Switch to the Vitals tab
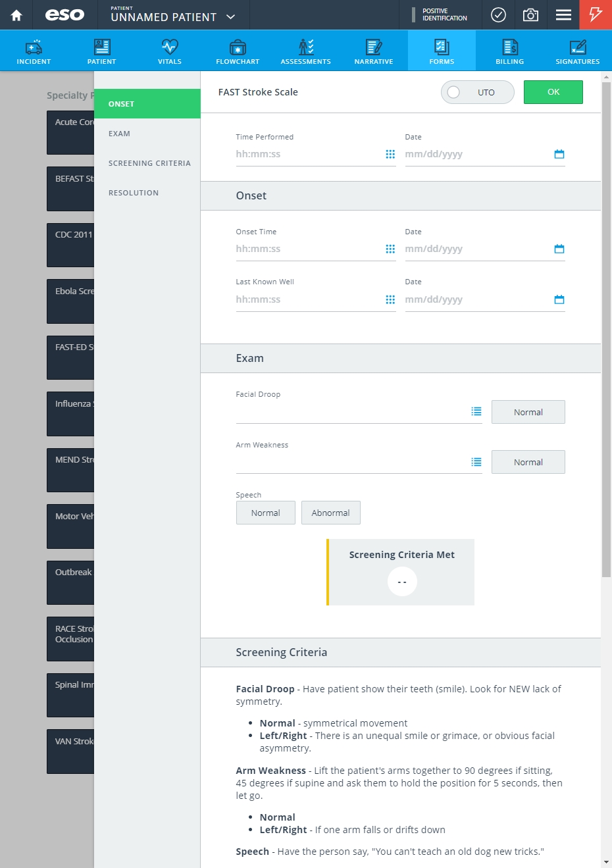 169,51
